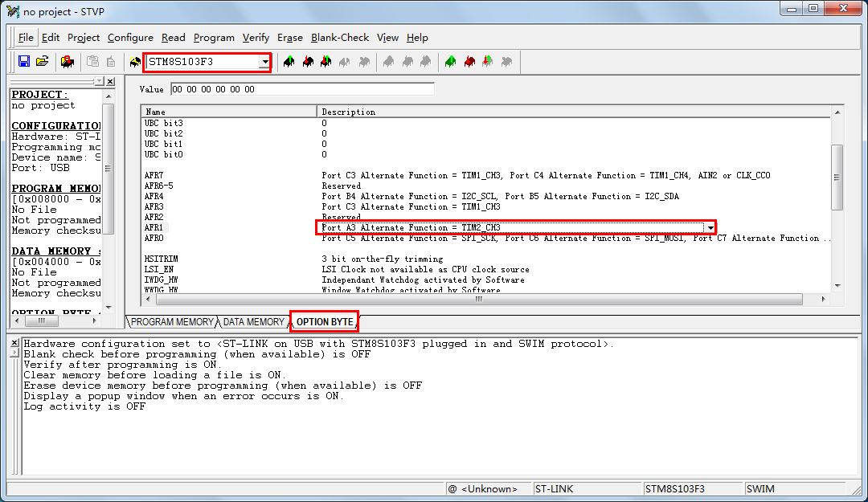Open the File menu
The image size is (868, 502).
pyautogui.click(x=26, y=38)
